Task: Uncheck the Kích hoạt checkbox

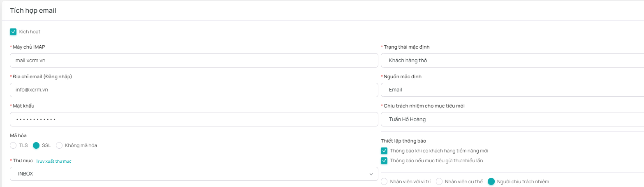Action: (13, 32)
